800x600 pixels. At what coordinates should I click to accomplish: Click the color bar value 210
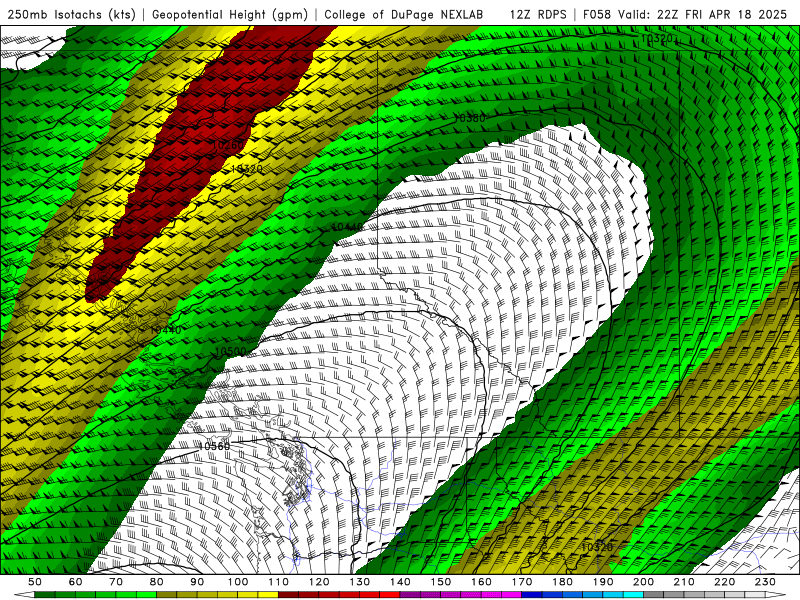[x=684, y=582]
